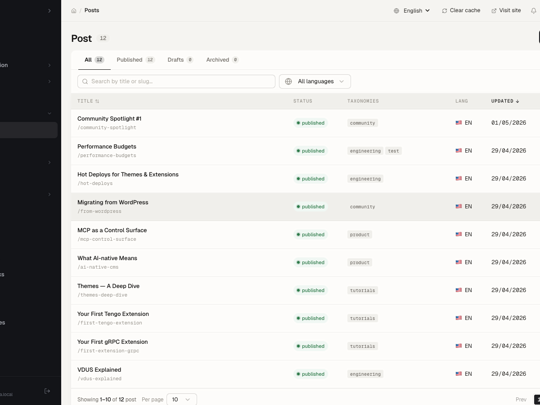540x405 pixels.
Task: Switch to the Drafts tab
Action: point(180,60)
